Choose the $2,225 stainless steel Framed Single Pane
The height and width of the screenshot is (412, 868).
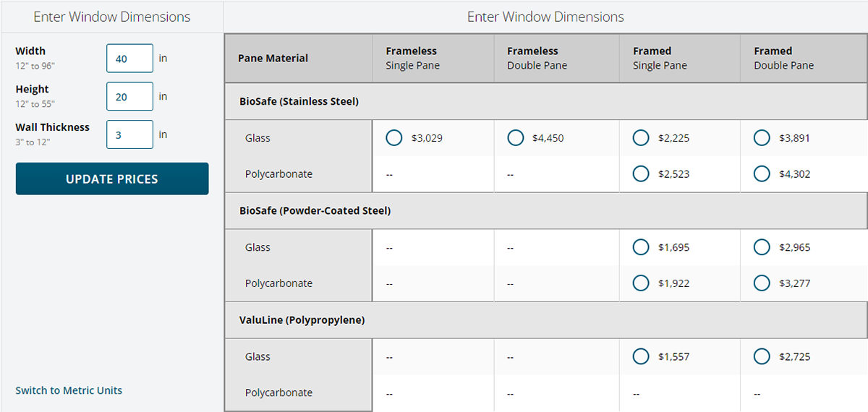click(x=641, y=138)
